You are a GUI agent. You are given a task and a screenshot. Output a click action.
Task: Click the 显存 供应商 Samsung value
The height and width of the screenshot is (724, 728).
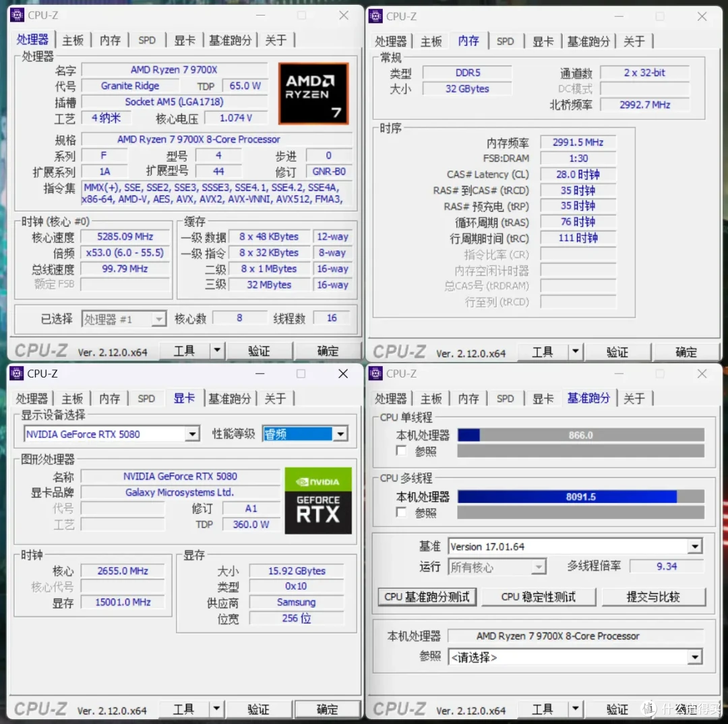tap(296, 602)
